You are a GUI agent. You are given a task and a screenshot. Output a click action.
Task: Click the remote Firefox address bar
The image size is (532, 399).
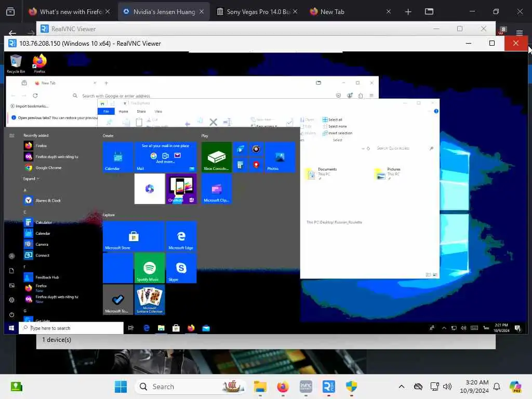click(204, 96)
